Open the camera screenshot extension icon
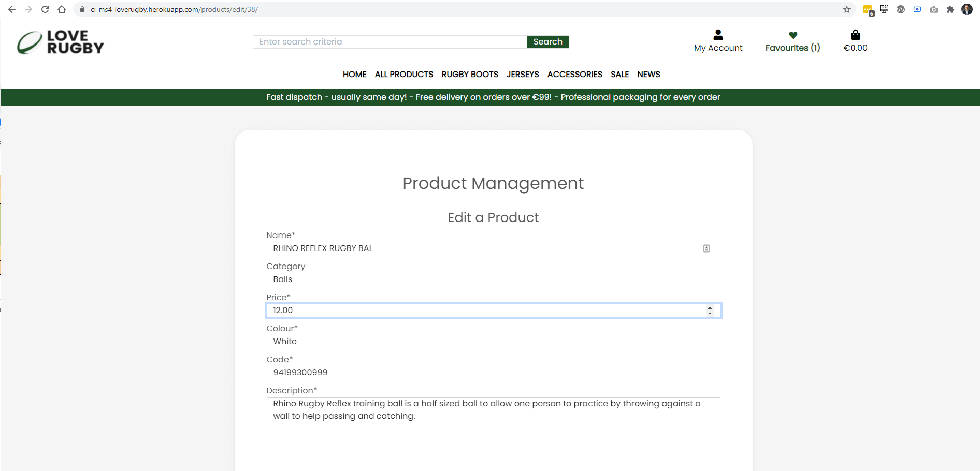The image size is (980, 471). tap(934, 9)
